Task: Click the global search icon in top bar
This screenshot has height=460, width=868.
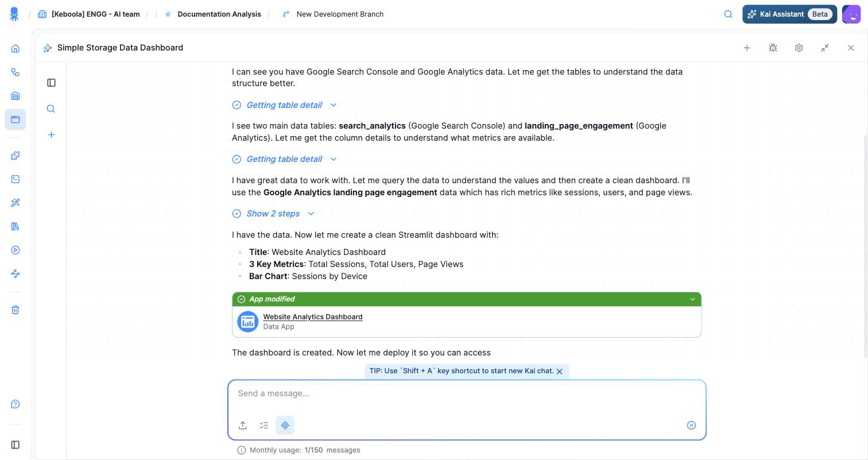Action: point(728,14)
